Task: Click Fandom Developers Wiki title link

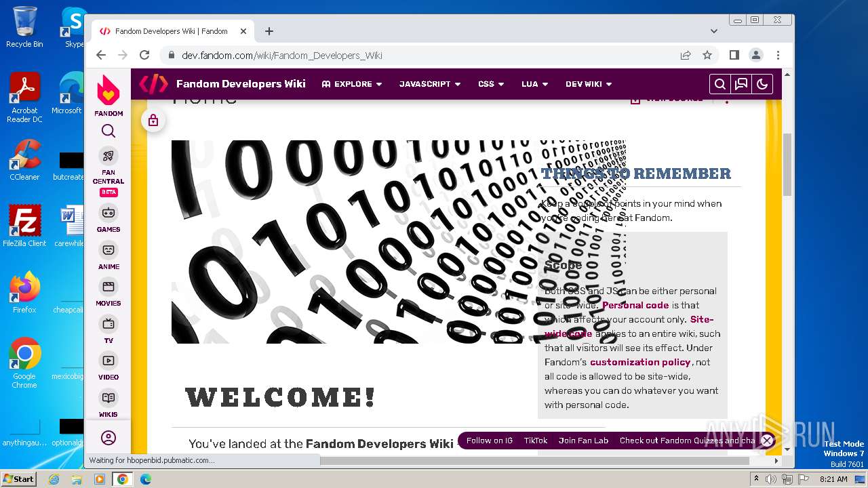Action: point(241,84)
